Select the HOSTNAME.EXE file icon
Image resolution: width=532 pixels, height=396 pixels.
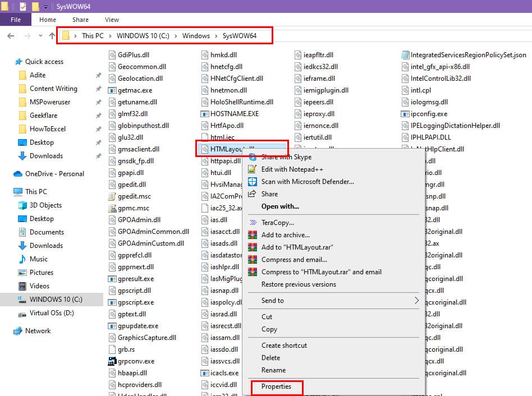(x=205, y=114)
